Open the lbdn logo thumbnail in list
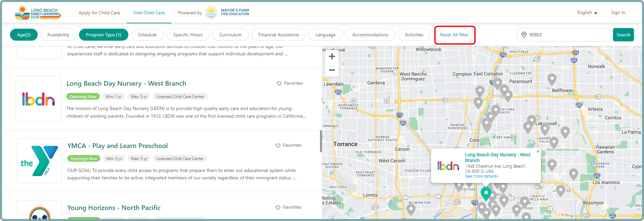 (38, 99)
